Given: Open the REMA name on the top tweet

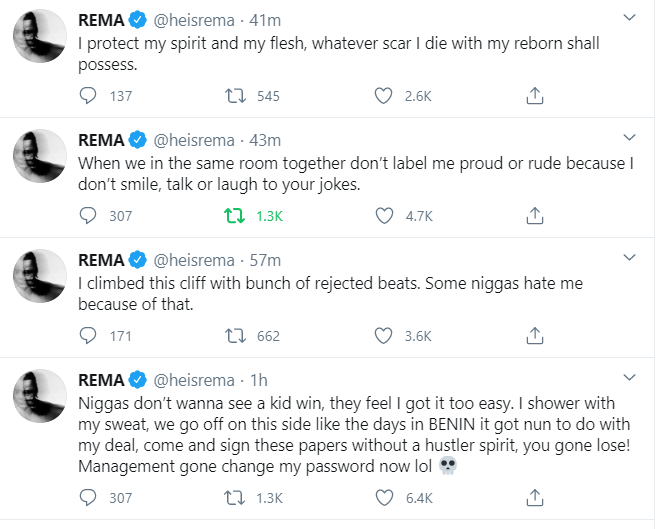Looking at the screenshot, I should coord(102,19).
